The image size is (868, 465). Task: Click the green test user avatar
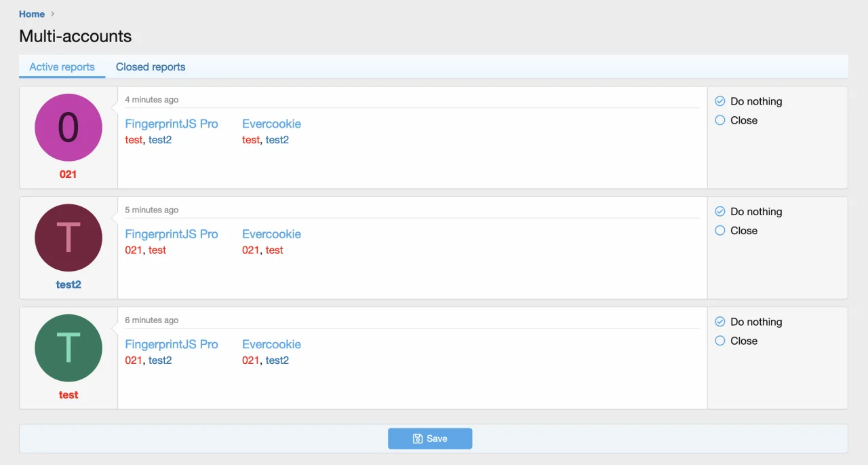coord(68,348)
